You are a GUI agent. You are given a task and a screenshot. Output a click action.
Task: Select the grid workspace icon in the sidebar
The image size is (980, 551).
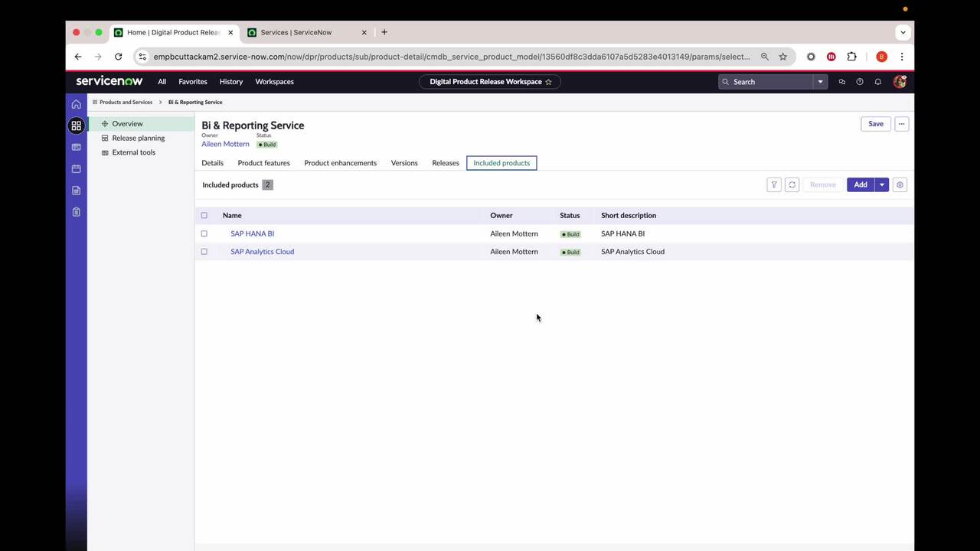[x=76, y=126]
